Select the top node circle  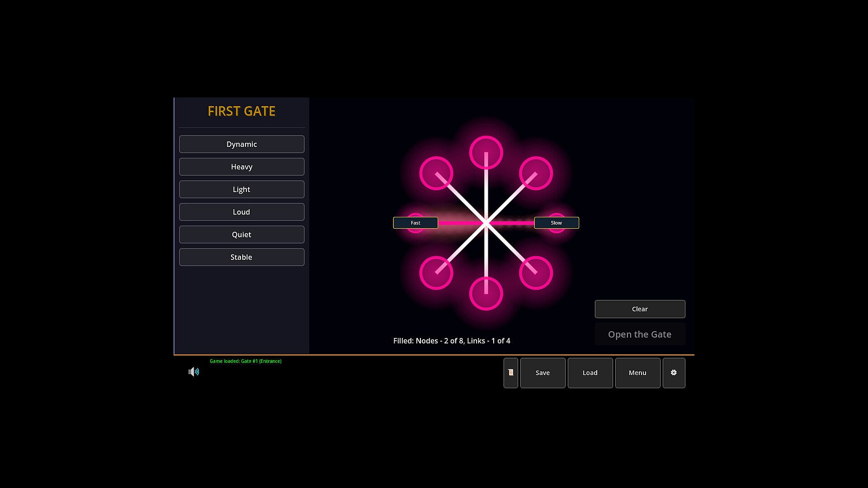pos(486,153)
